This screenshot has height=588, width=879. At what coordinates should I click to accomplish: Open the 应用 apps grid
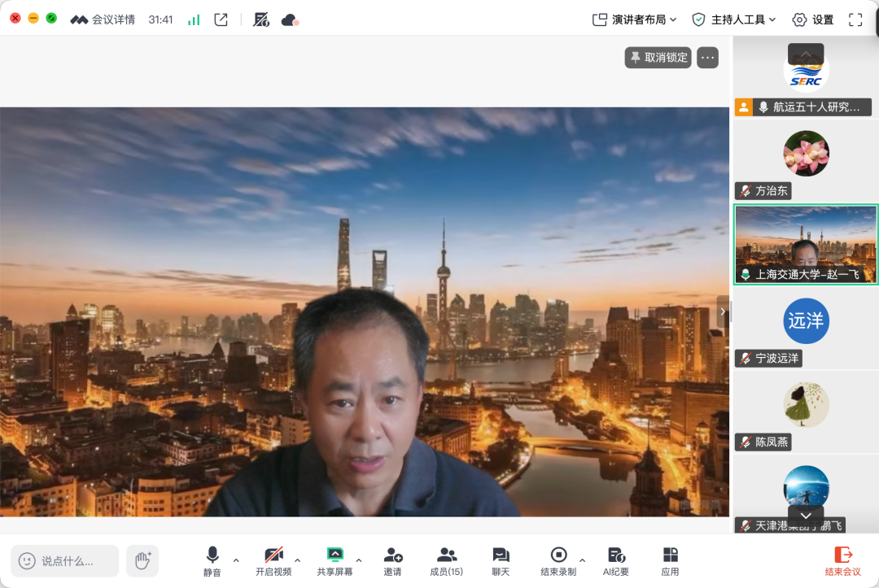(670, 562)
